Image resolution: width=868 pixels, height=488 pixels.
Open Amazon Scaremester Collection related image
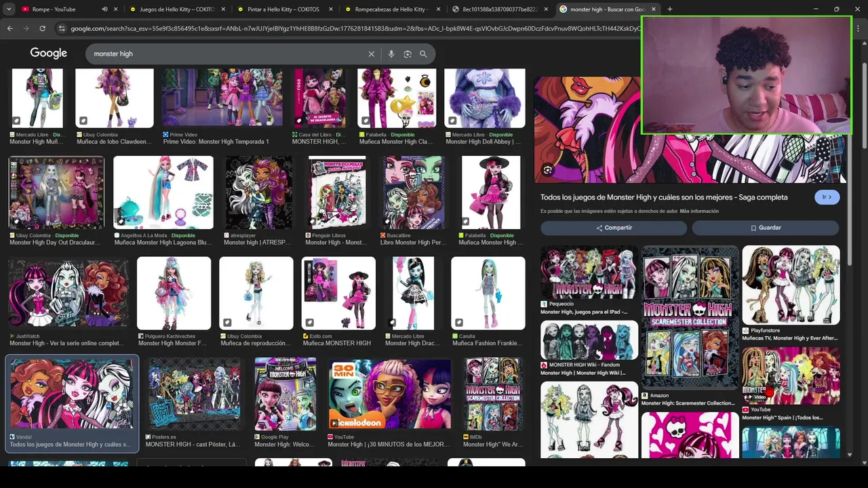tap(690, 317)
